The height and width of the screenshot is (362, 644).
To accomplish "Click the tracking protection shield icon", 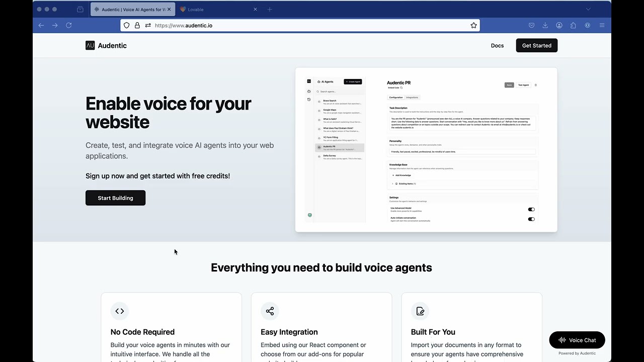I will (127, 25).
